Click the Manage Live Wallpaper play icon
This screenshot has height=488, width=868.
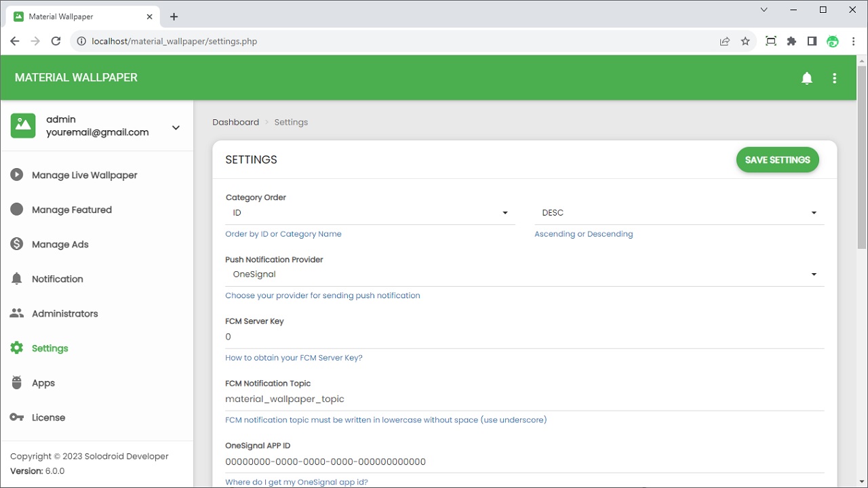tap(17, 175)
